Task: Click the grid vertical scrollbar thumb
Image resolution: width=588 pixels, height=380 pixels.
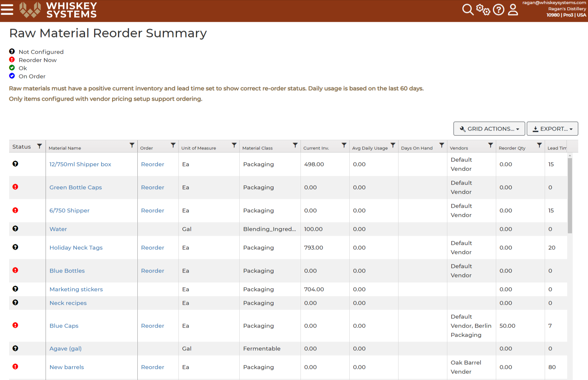Action: (x=570, y=195)
